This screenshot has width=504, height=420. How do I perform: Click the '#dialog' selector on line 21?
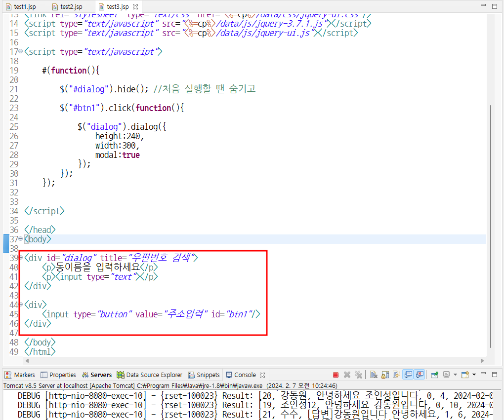(88, 89)
